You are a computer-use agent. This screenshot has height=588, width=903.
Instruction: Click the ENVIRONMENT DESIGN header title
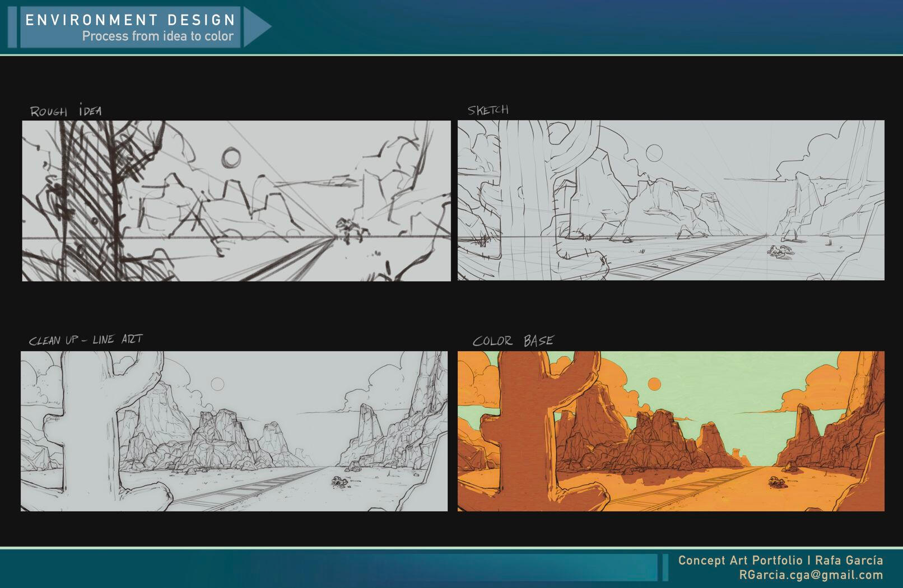click(x=131, y=20)
